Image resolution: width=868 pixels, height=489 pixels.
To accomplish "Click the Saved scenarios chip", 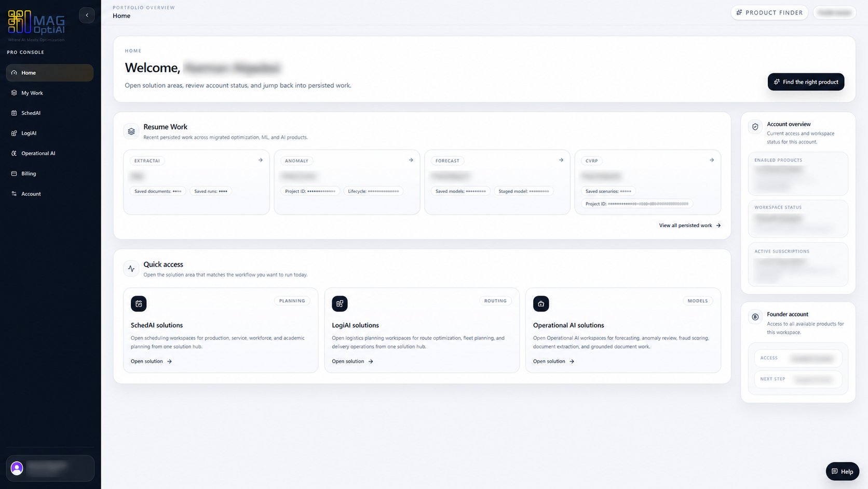I will (608, 191).
